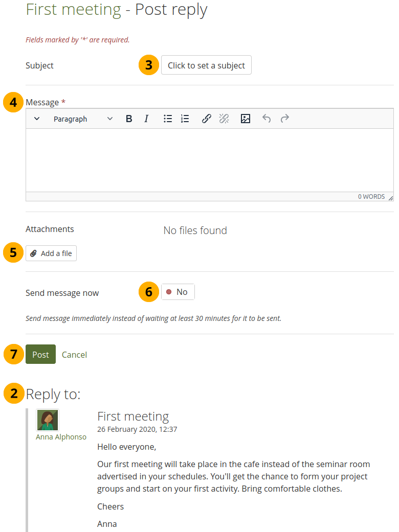Toggle bold formatting in message editor
The width and height of the screenshot is (399, 532).
point(129,119)
